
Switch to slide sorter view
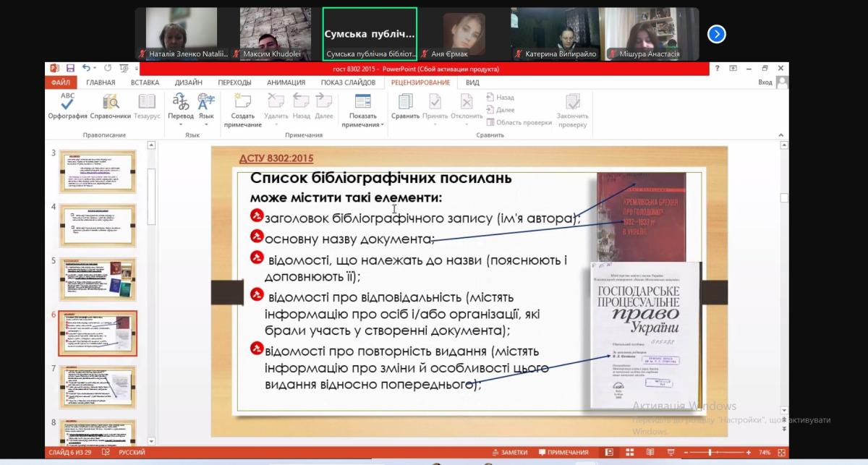pos(628,453)
